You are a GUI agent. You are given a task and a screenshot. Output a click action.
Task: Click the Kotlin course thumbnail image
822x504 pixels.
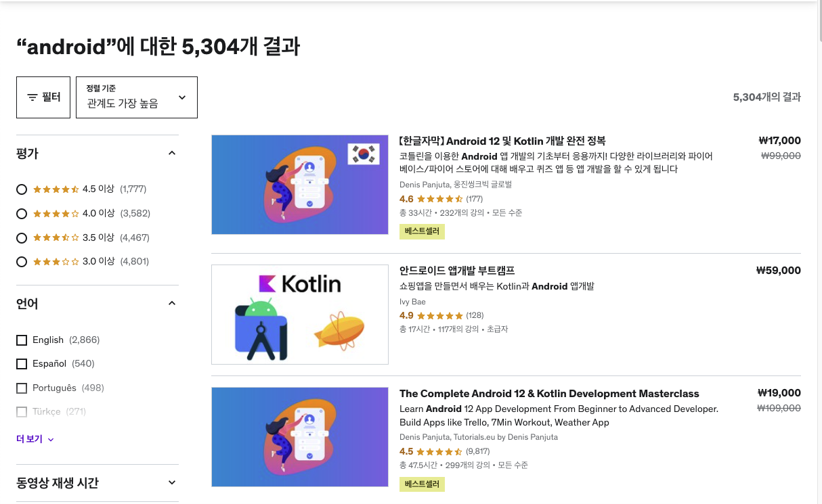300,314
